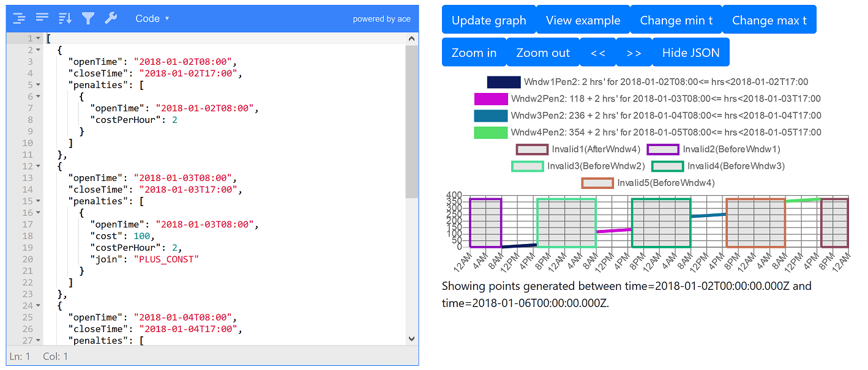Viewport: 868px width, 370px height.
Task: Toggle Hide JSON button
Action: 690,53
